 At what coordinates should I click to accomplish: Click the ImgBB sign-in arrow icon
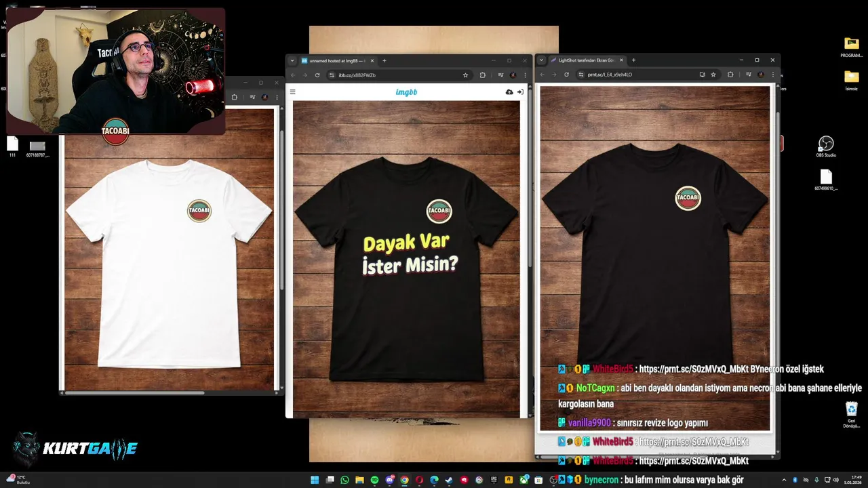tap(520, 92)
